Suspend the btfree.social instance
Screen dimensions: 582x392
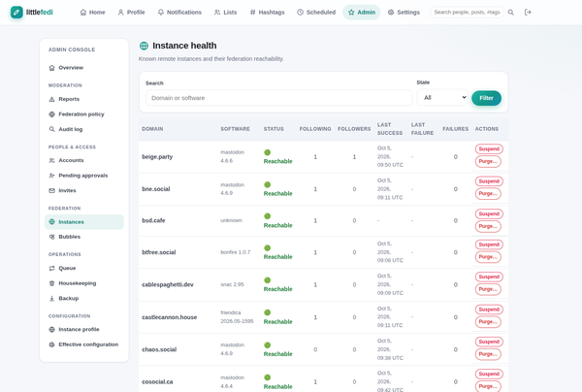pyautogui.click(x=489, y=245)
